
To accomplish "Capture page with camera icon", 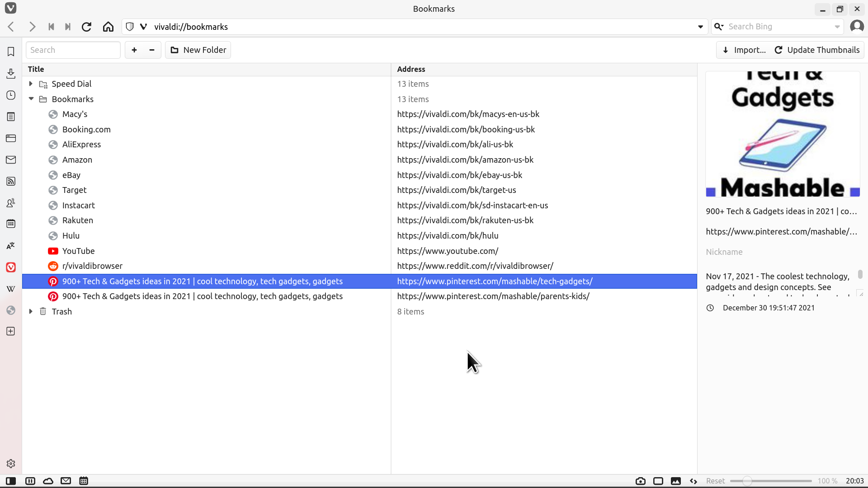I will 640,481.
